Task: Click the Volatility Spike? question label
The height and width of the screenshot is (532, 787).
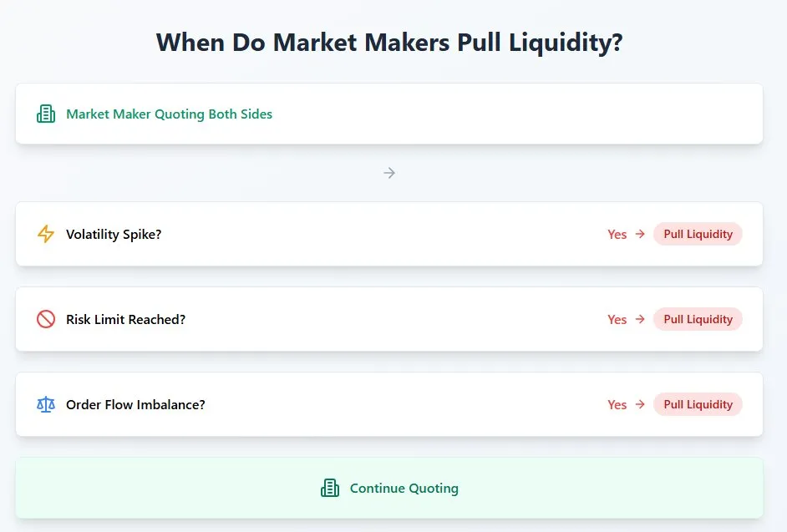Action: tap(114, 235)
